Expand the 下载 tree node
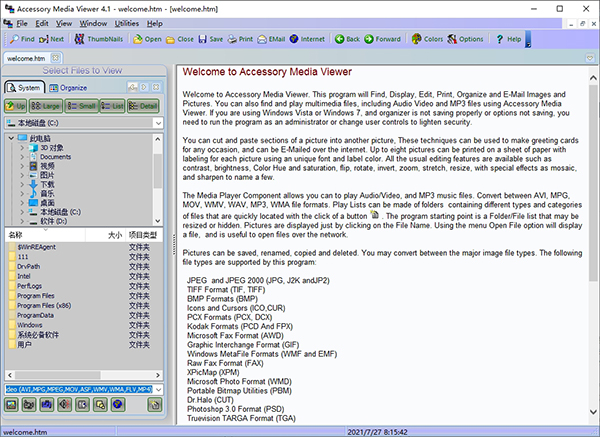The height and width of the screenshot is (437, 600). (x=22, y=184)
